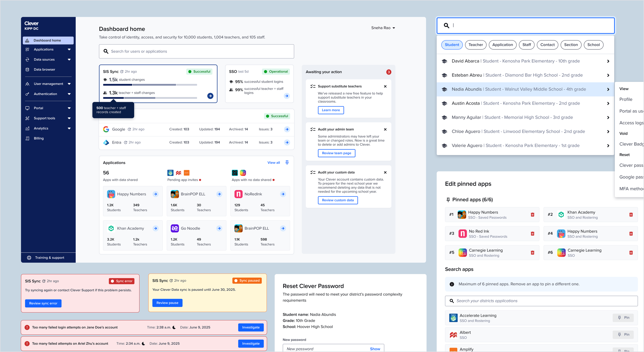This screenshot has width=644, height=352.
Task: Enable the School filter chip
Action: [593, 45]
